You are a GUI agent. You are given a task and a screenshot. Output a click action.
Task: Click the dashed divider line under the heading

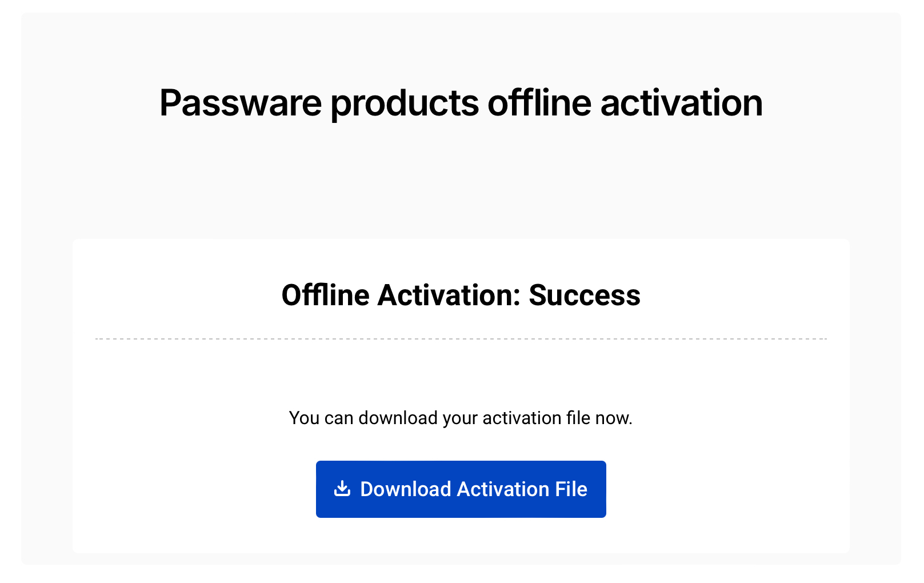[x=461, y=338]
